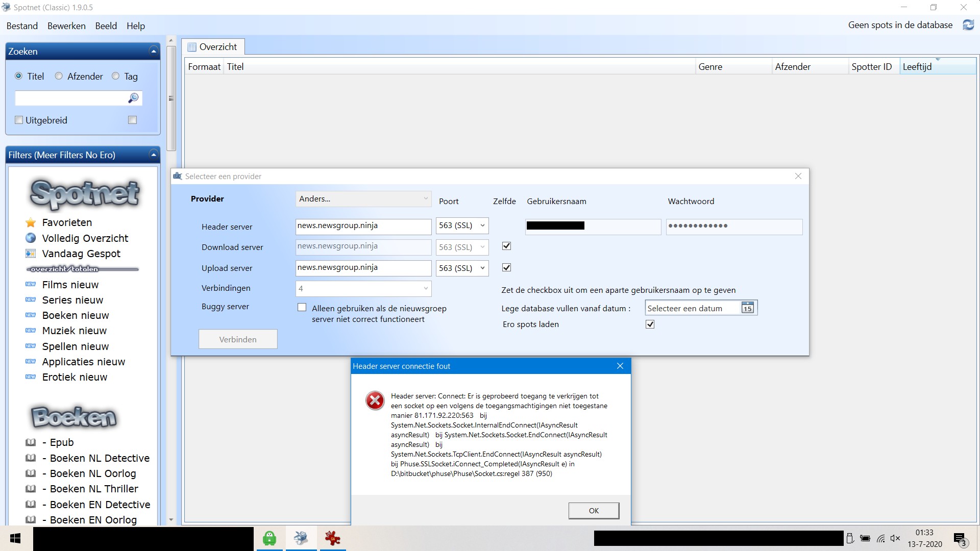Open the Provider dropdown showing Anders...
980x551 pixels.
tap(363, 199)
